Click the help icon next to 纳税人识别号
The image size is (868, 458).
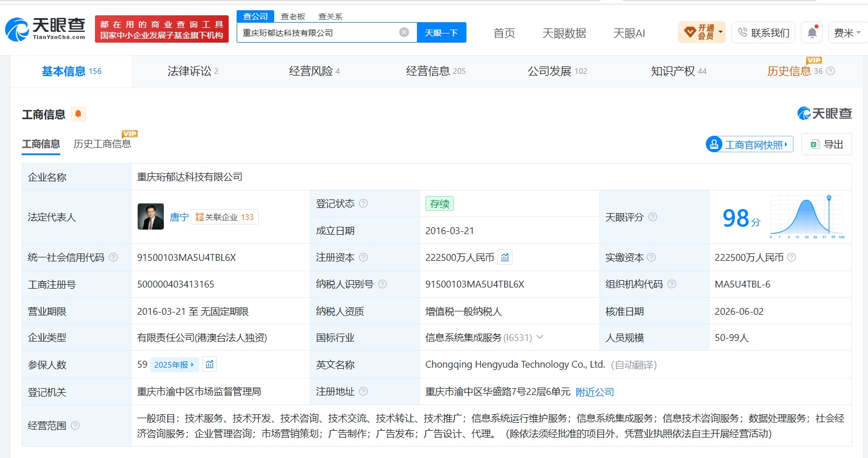coord(382,284)
